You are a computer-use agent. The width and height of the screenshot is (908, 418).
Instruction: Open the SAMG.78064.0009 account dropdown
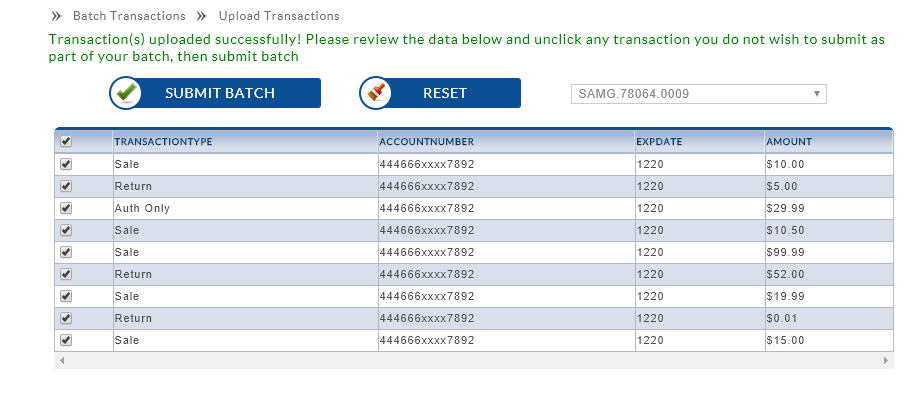(699, 94)
